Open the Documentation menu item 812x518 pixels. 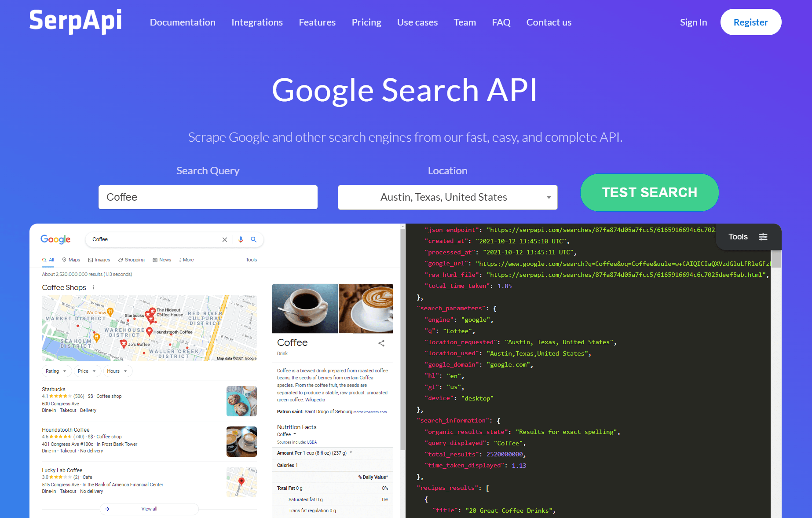point(183,22)
